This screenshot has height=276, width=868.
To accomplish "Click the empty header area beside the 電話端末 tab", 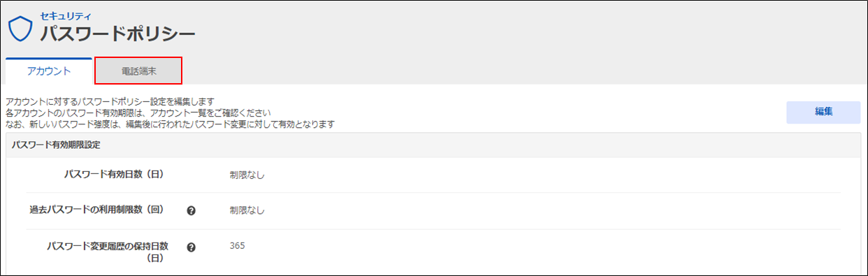I will coord(524,71).
